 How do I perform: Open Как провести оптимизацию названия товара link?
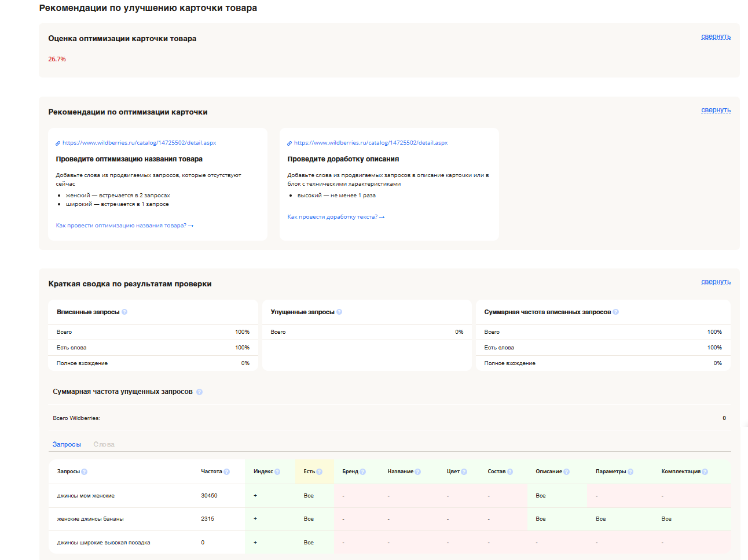coord(124,226)
